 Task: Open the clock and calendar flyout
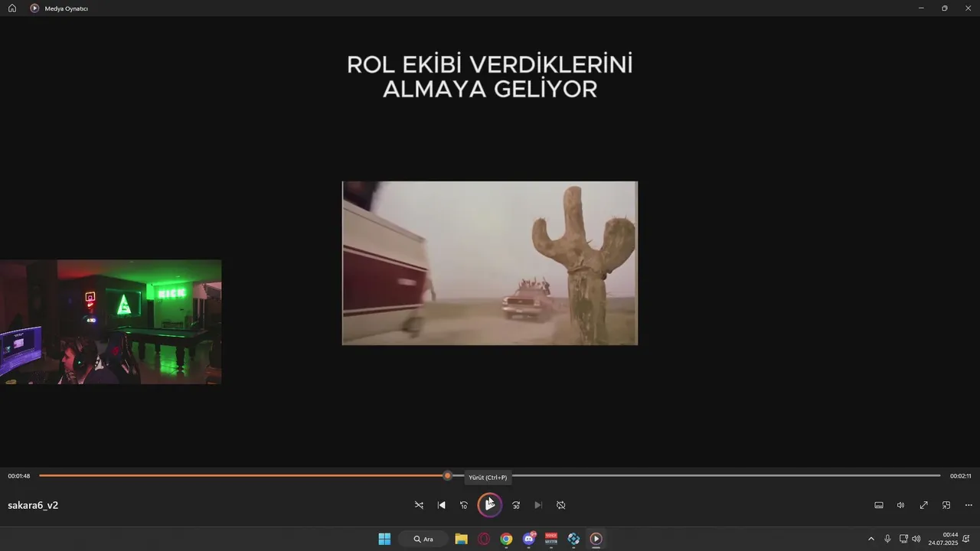(x=943, y=539)
